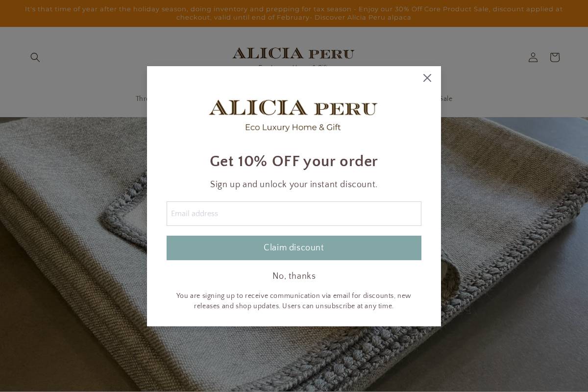Click the No, thanks link
588x392 pixels.
[x=294, y=276]
